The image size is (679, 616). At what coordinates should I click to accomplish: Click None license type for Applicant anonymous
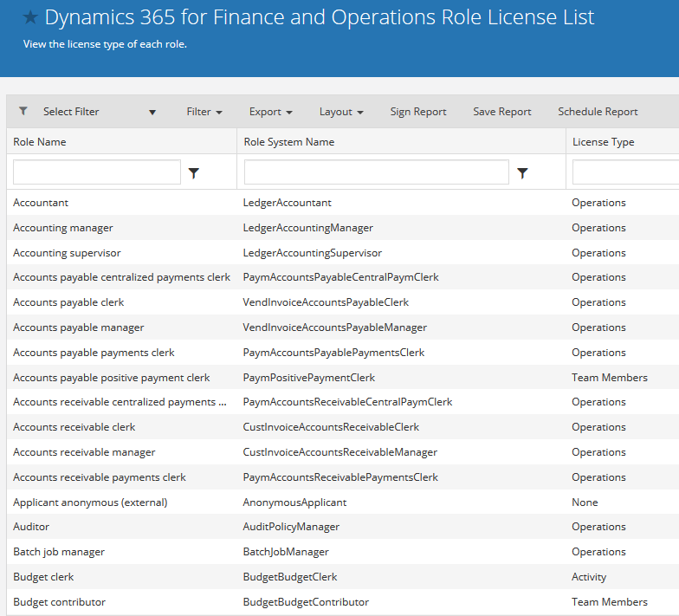coord(585,503)
